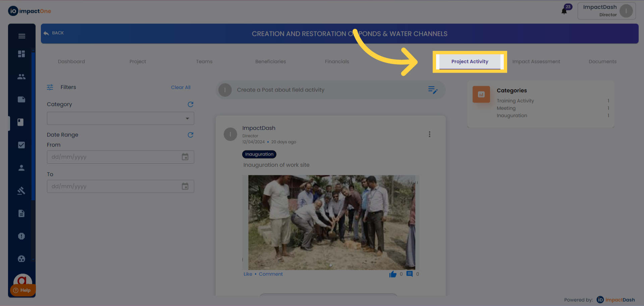The image size is (644, 306).
Task: Click the filter sliders icon beside Filters
Action: click(50, 87)
